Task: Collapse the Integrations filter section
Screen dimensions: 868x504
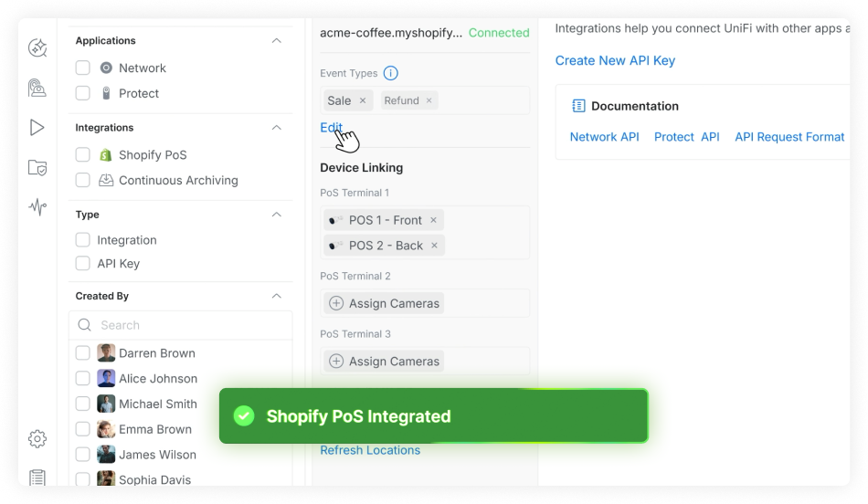Action: (x=277, y=128)
